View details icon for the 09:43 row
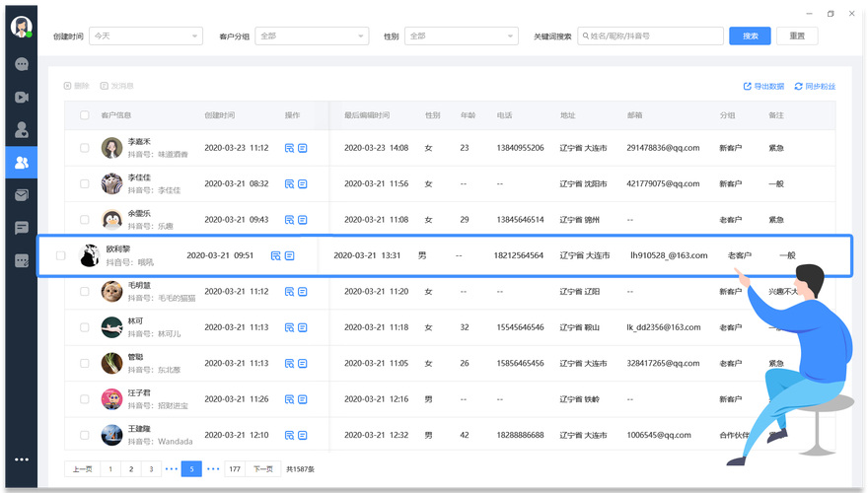Image resolution: width=868 pixels, height=493 pixels. point(289,220)
